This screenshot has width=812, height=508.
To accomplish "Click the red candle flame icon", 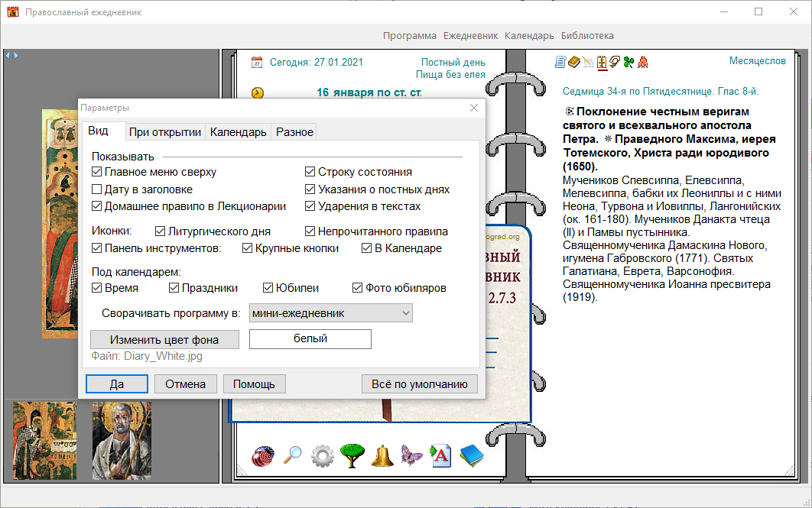I will pyautogui.click(x=643, y=63).
